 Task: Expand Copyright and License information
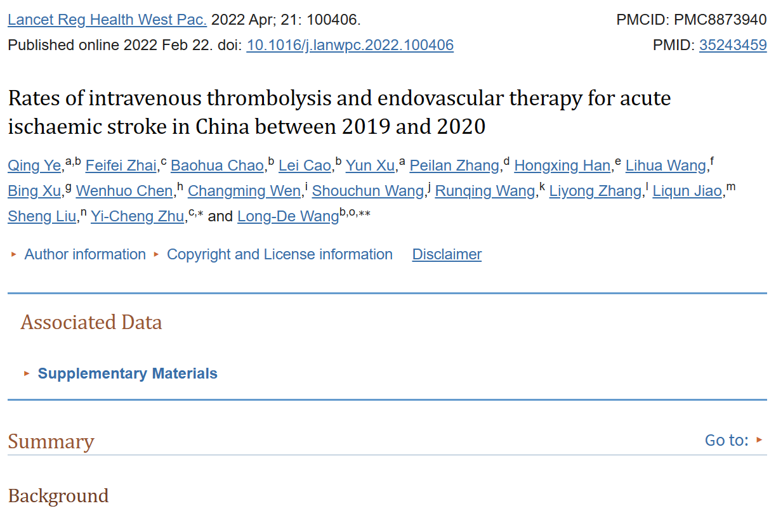[x=279, y=254]
